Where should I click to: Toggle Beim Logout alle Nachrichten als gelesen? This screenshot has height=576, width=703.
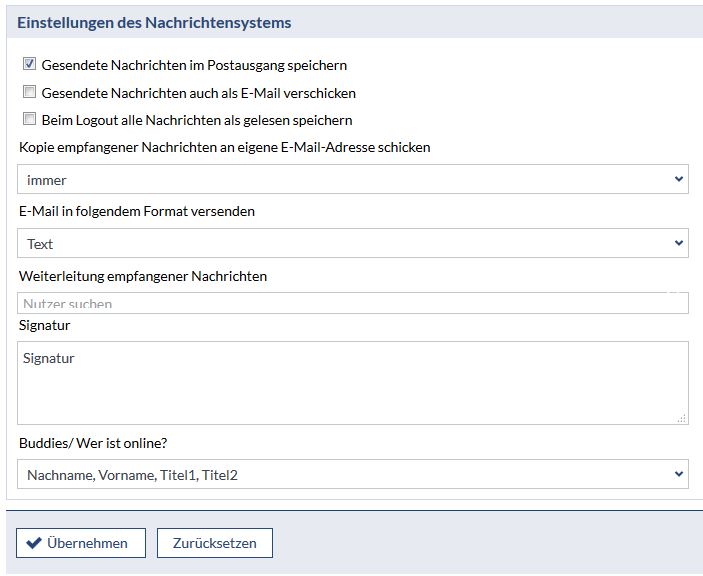[29, 120]
